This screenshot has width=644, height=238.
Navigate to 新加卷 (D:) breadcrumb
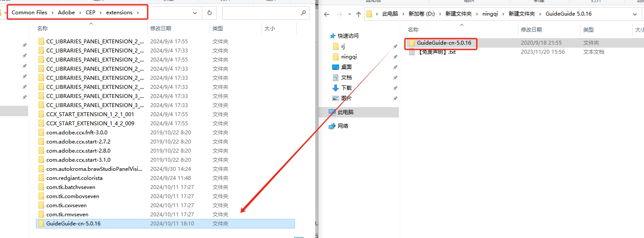[x=421, y=14]
